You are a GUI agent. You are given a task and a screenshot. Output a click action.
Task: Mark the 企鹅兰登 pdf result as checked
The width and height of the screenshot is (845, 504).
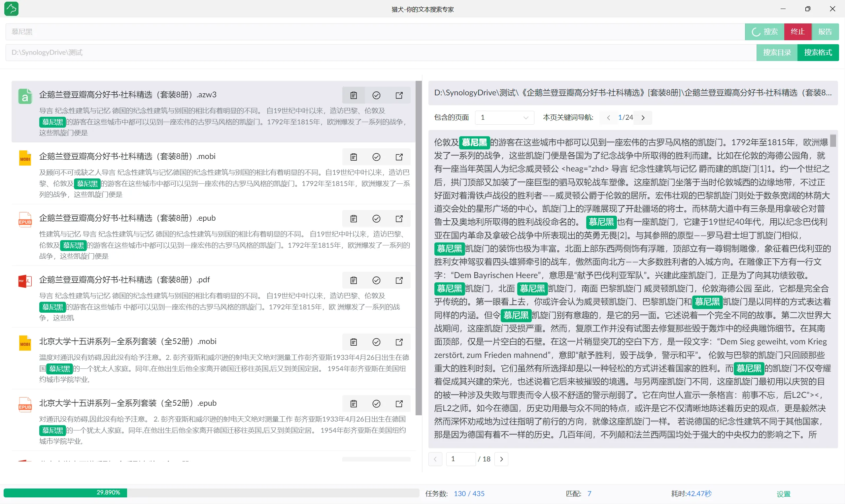[376, 280]
